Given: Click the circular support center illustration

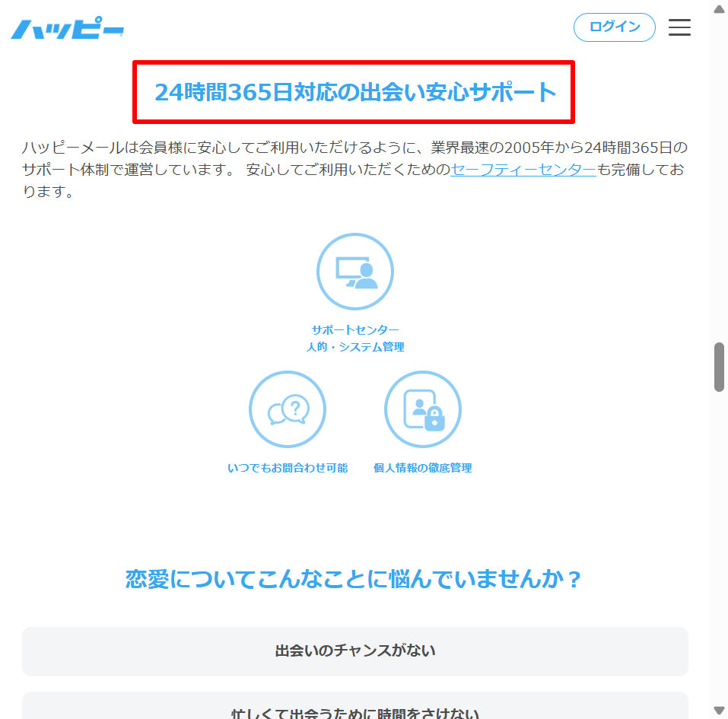Looking at the screenshot, I should tap(354, 271).
